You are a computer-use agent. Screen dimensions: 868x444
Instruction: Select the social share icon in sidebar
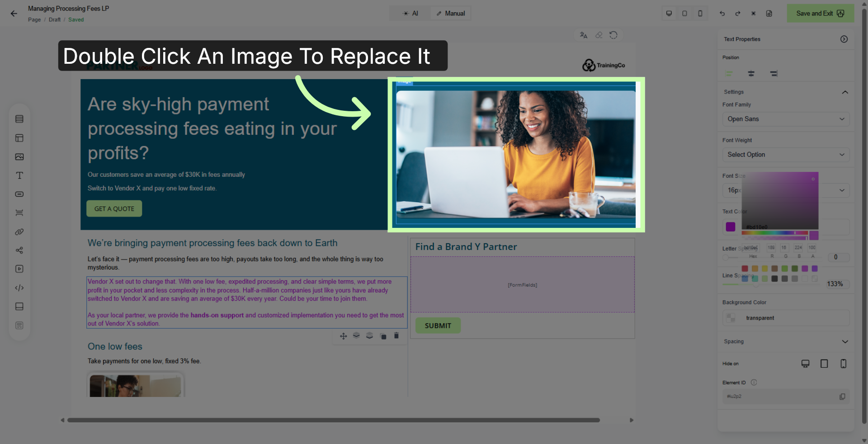(x=19, y=250)
